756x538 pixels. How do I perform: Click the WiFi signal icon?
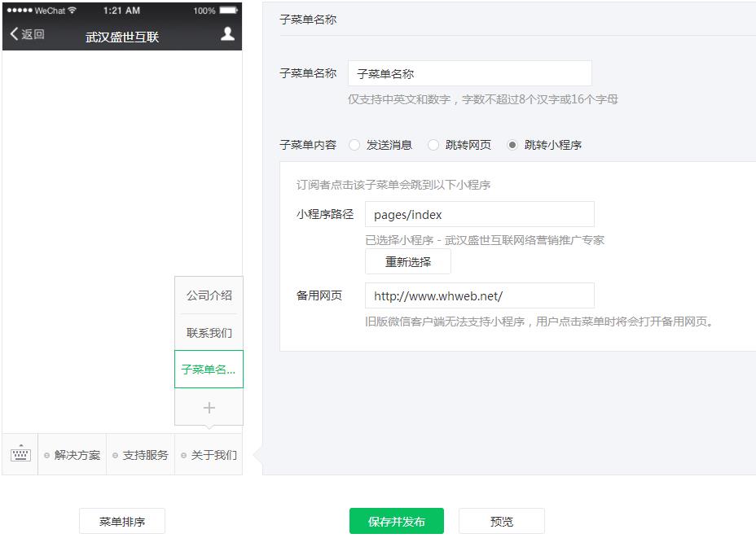pyautogui.click(x=73, y=11)
